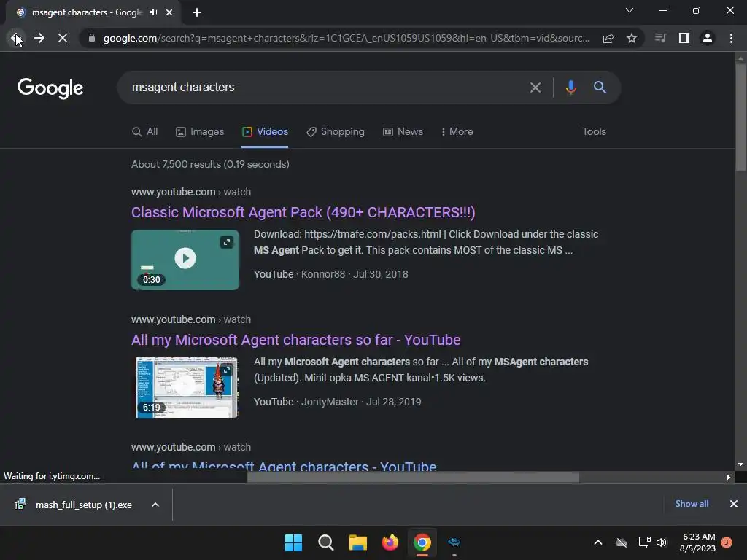Open Classic Microsoft Agent Pack result

(303, 212)
